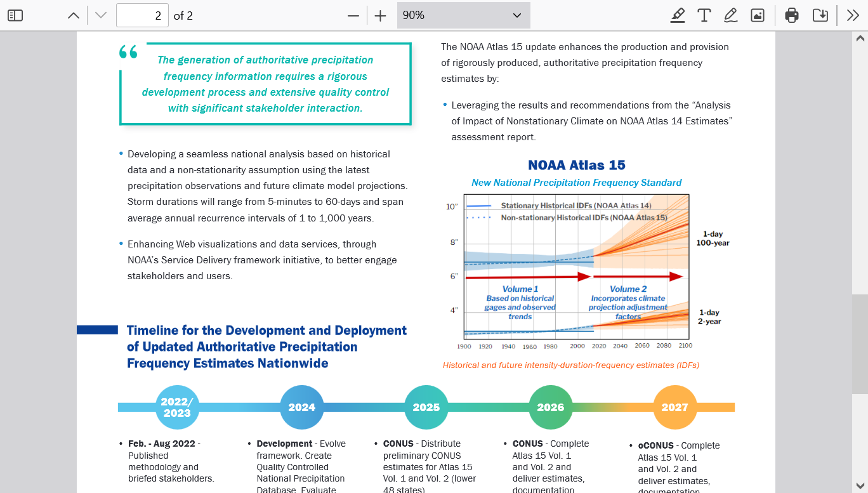Screen dimensions: 868x493
Task: Print the document
Action: coord(792,15)
